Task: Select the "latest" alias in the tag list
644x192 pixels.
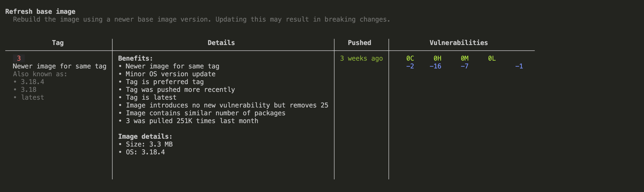Action: pos(33,98)
